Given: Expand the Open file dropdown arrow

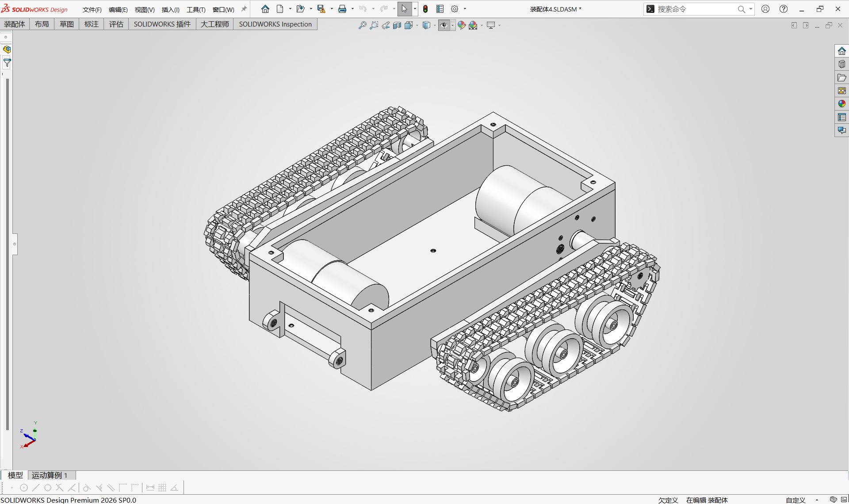Looking at the screenshot, I should 311,9.
